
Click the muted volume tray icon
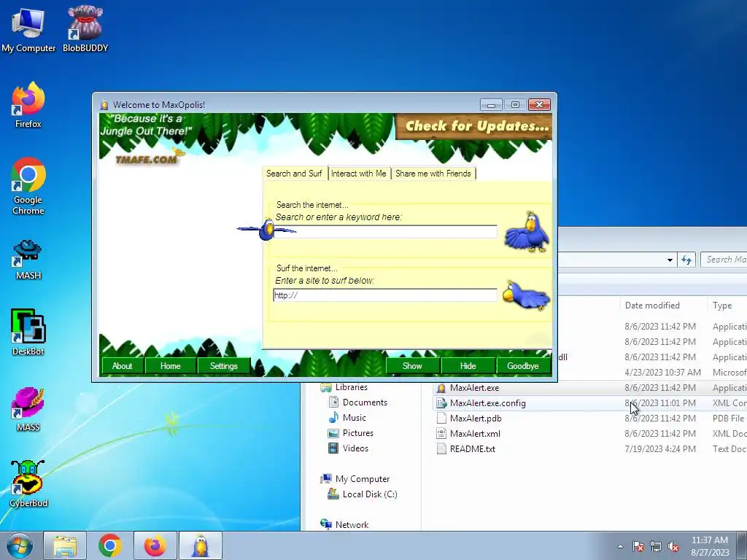673,547
